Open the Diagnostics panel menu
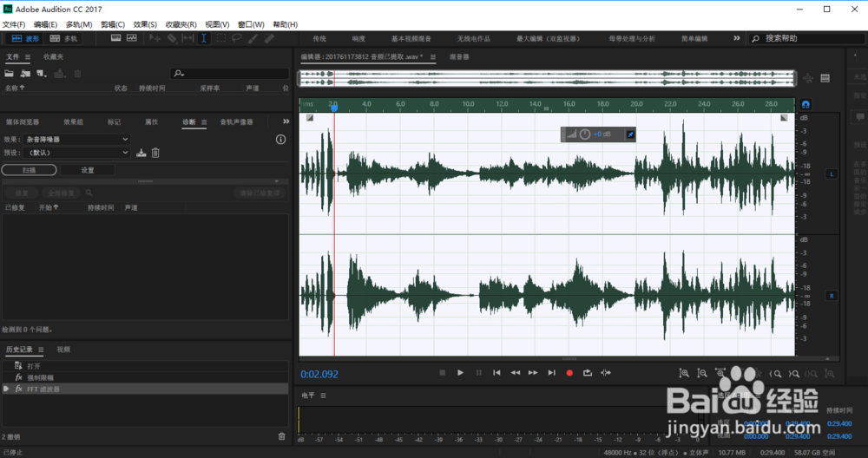Image resolution: width=868 pixels, height=458 pixels. [x=204, y=122]
